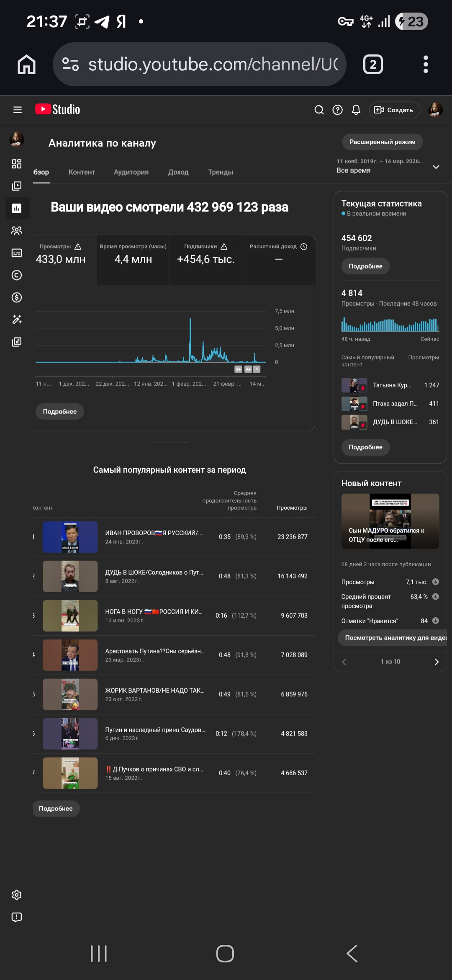Image resolution: width=452 pixels, height=980 pixels.
Task: Tap warning icon next to Просмотры
Action: (78, 247)
